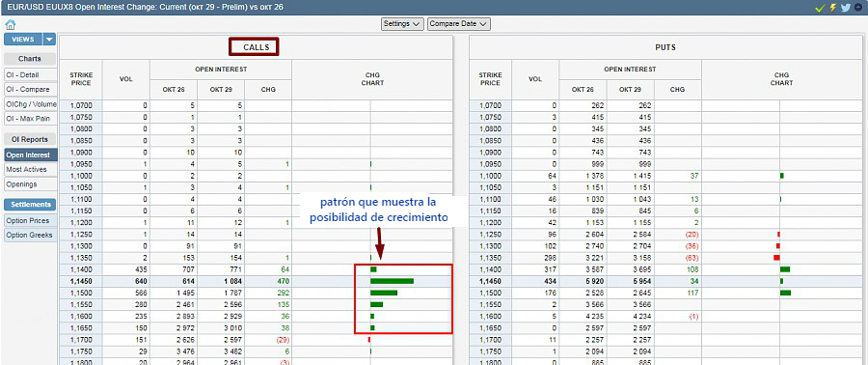The height and width of the screenshot is (365, 868).
Task: Click the yellow lightning bolt icon
Action: click(x=832, y=7)
